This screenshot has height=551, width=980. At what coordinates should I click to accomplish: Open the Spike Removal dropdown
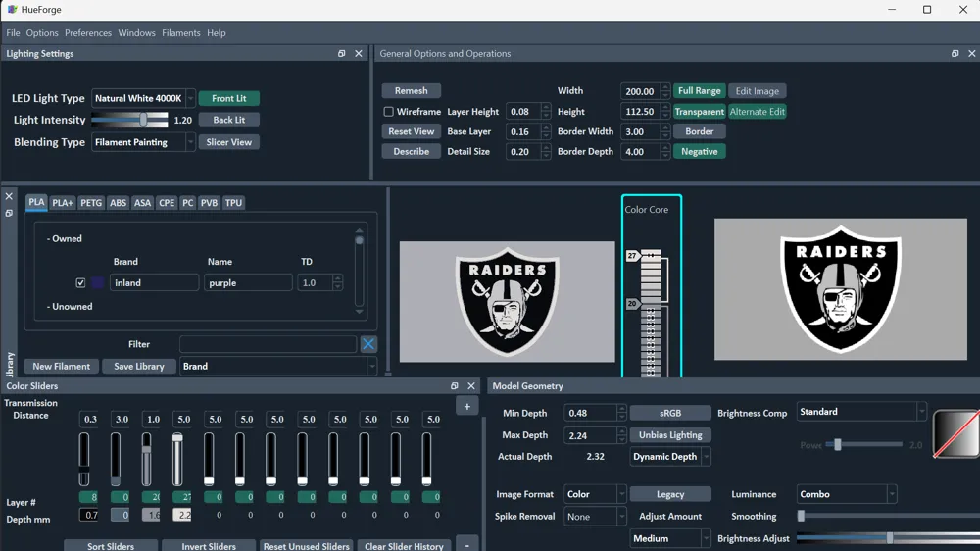pyautogui.click(x=595, y=517)
